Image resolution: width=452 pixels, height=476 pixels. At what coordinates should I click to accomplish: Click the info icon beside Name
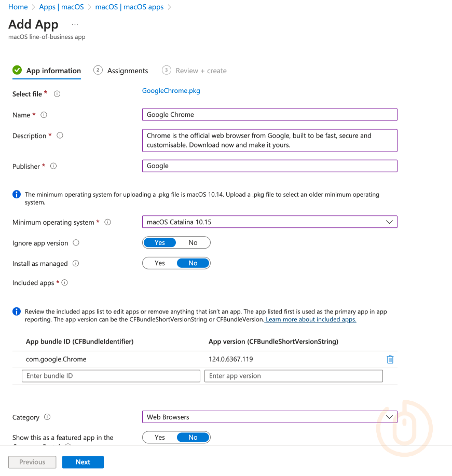[45, 115]
